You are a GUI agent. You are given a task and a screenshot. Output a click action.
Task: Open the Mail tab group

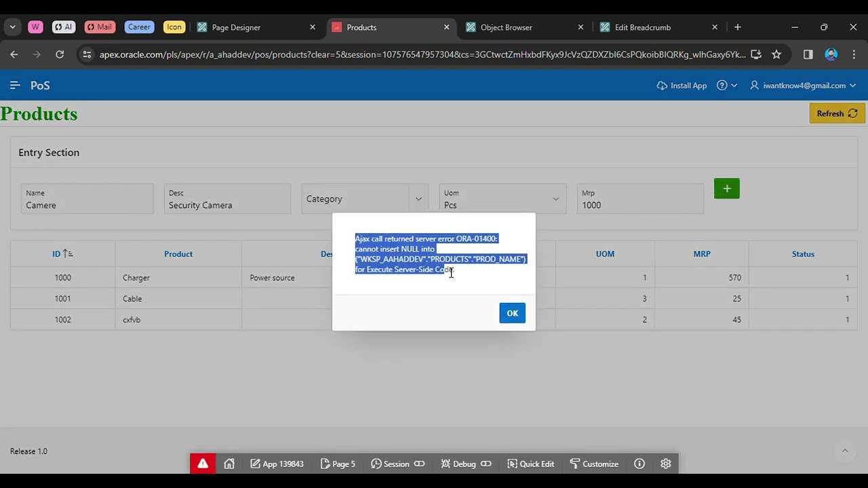point(100,27)
